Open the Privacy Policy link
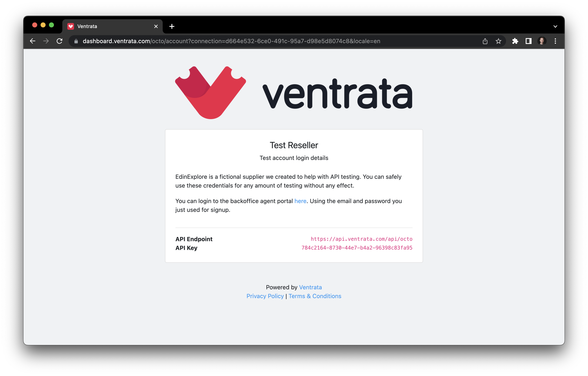Image resolution: width=588 pixels, height=376 pixels. pyautogui.click(x=265, y=296)
